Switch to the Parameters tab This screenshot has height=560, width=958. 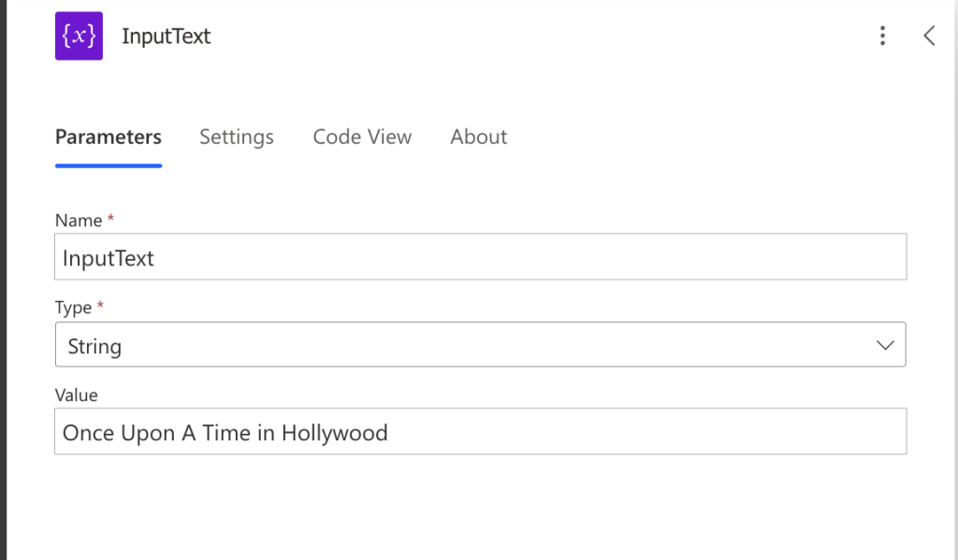109,136
